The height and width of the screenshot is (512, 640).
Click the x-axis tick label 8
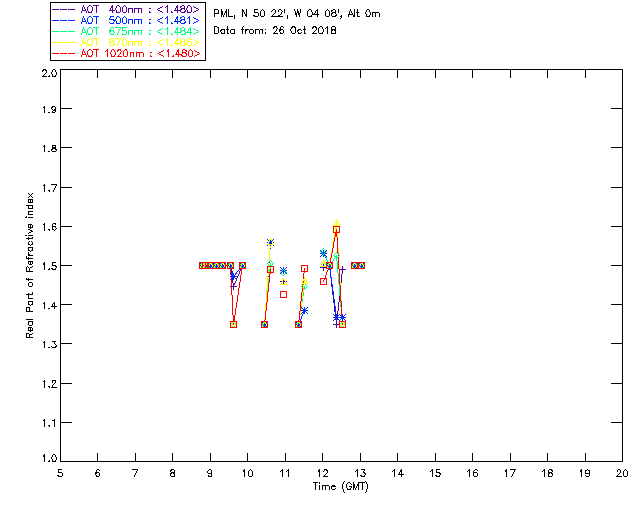[173, 473]
